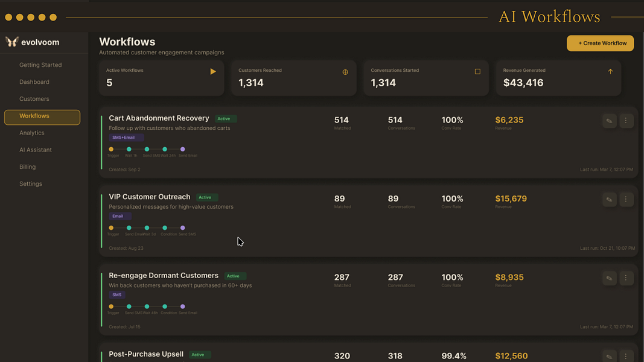Viewport: 644px width, 362px height.
Task: Open more options for Cart Abandonment Recovery
Action: pos(626,121)
